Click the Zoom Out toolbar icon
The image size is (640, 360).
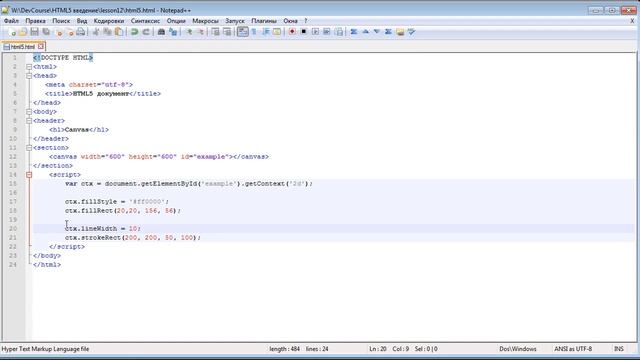tap(200, 32)
